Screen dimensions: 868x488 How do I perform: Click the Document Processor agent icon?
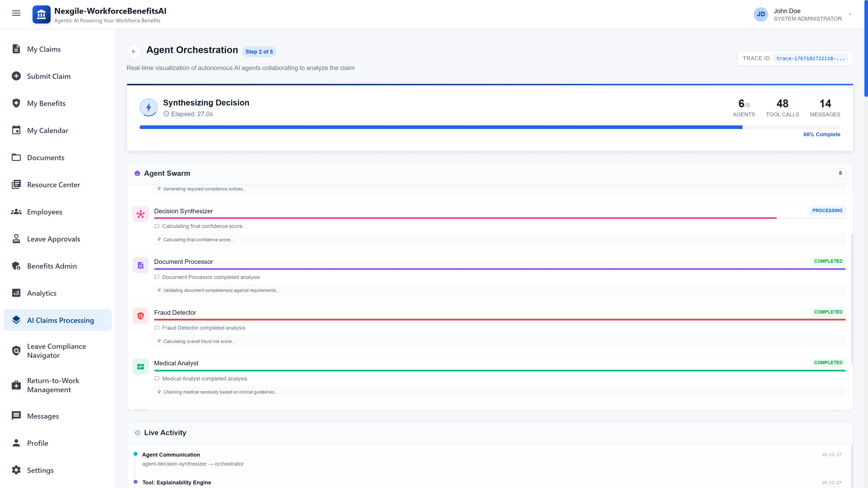point(141,265)
